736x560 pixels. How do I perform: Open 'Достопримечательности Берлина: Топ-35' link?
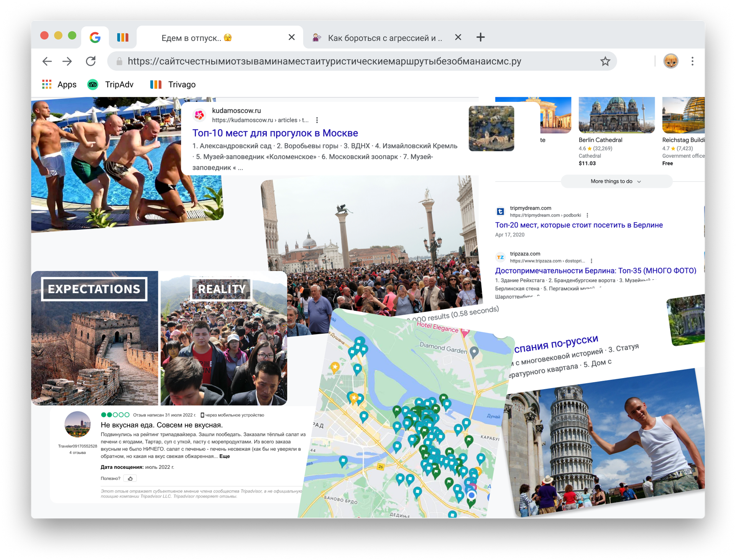tap(595, 271)
